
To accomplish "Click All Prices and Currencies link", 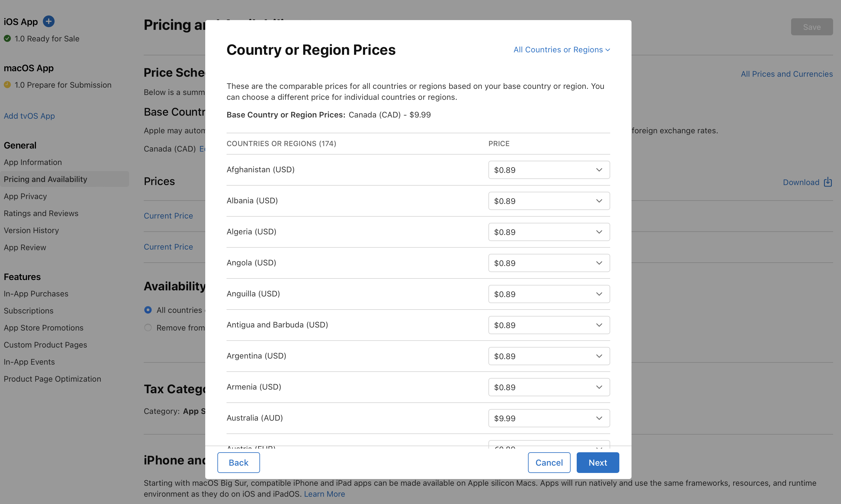I will pos(787,73).
